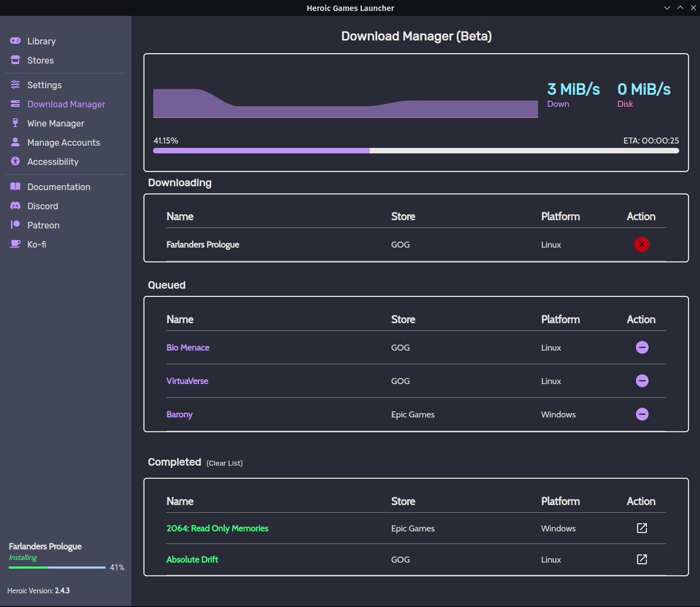
Task: Click the Queued section heading
Action: coord(167,285)
